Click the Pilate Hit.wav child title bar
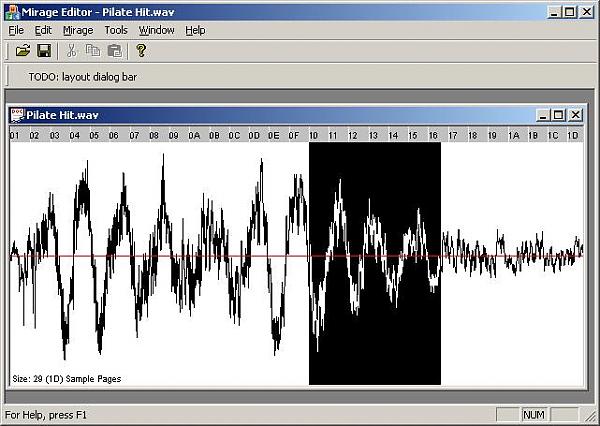600x426 pixels. [x=297, y=115]
